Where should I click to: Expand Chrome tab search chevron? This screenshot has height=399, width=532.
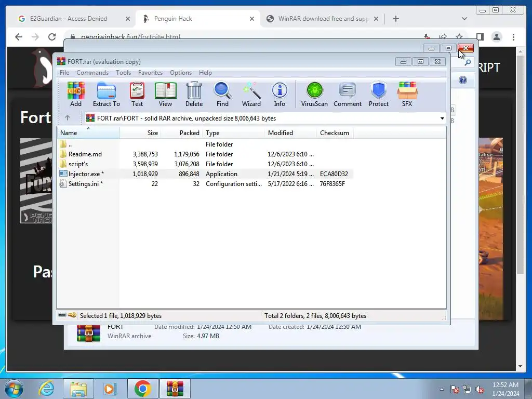point(464,19)
